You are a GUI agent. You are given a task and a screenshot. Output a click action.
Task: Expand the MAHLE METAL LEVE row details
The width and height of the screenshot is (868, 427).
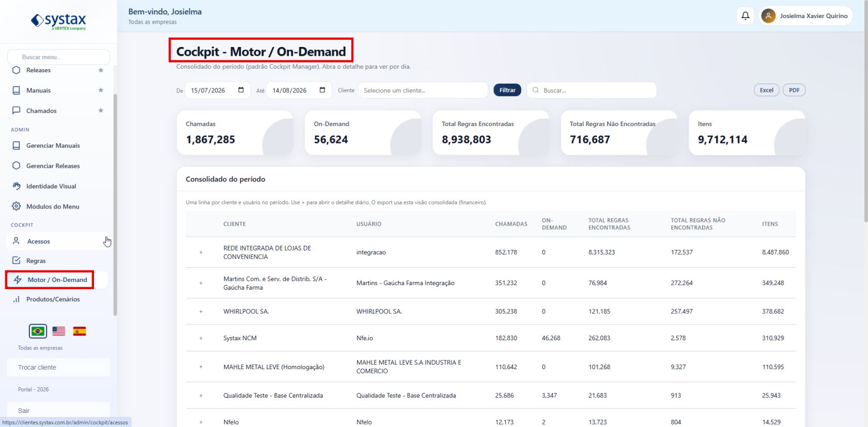pos(201,367)
